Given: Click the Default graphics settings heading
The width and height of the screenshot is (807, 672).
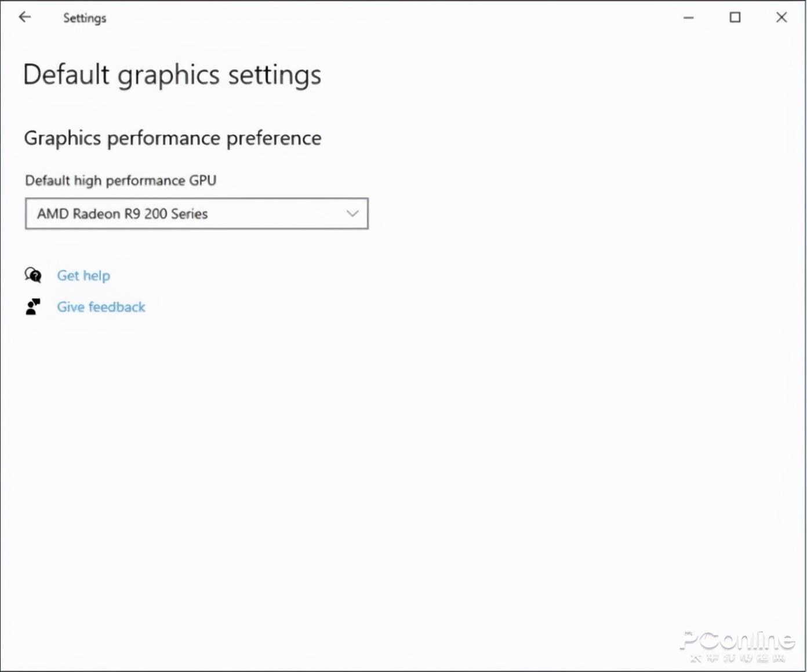Looking at the screenshot, I should [172, 75].
